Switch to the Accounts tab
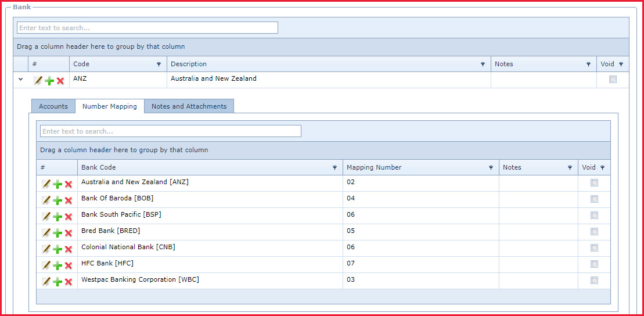Screen dimensions: 644x316 click(53, 106)
